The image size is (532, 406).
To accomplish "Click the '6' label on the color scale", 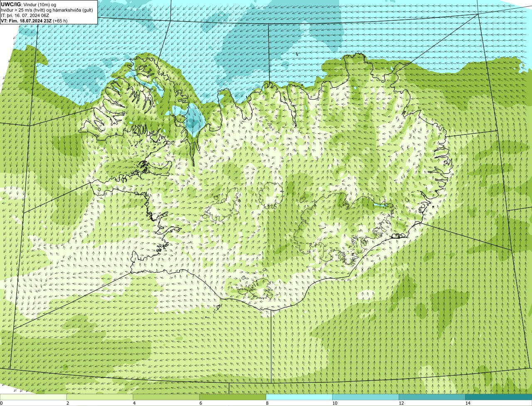I will pos(200,403).
